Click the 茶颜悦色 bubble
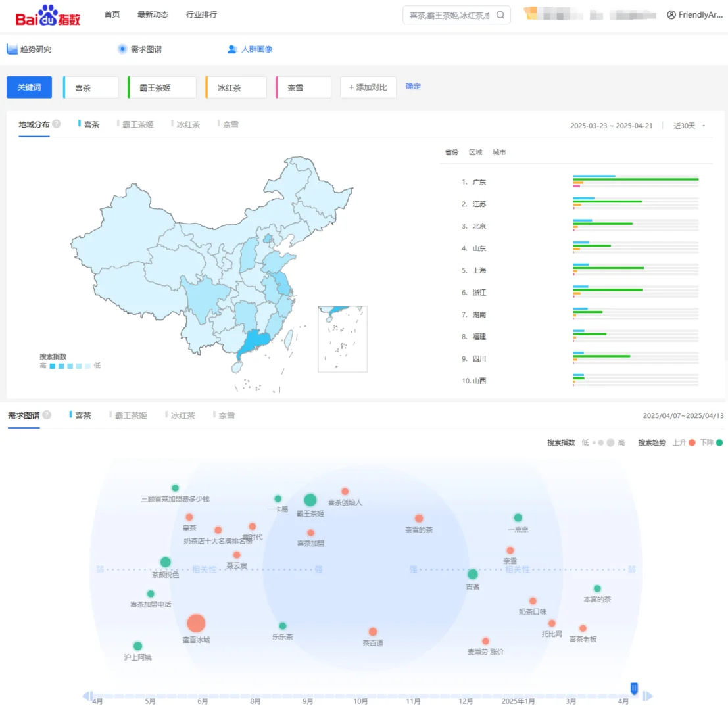 pos(165,562)
